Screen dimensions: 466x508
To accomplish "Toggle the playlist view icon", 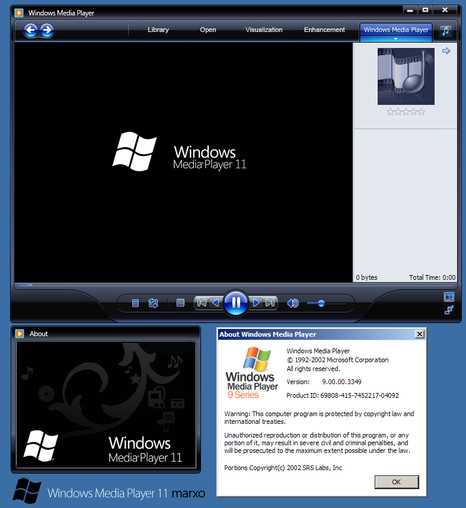I will point(135,303).
